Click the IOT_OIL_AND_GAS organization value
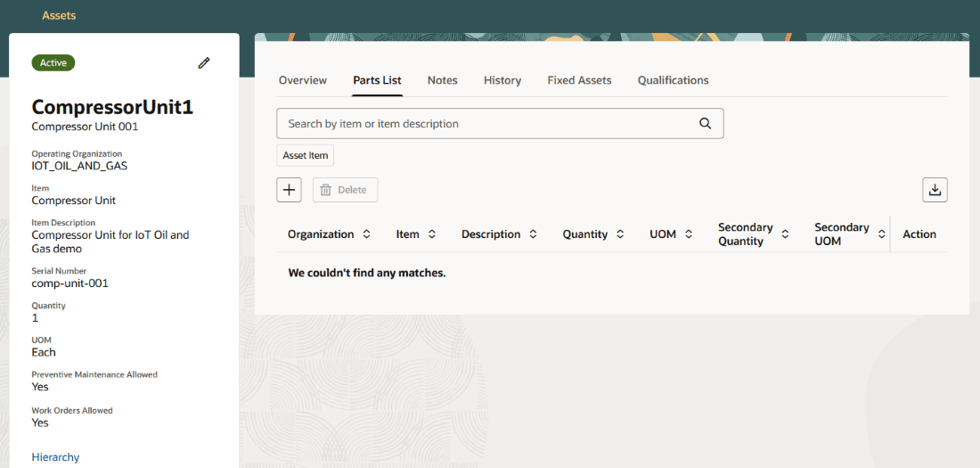This screenshot has width=980, height=468. [79, 166]
